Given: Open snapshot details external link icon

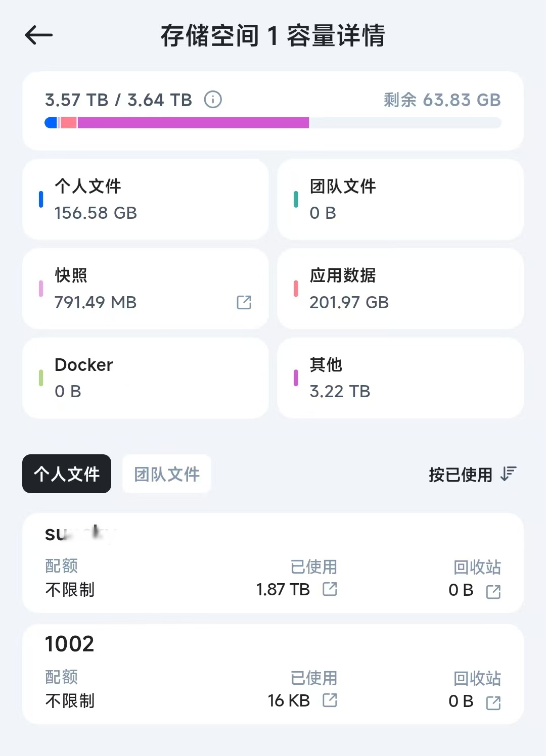Looking at the screenshot, I should [244, 302].
